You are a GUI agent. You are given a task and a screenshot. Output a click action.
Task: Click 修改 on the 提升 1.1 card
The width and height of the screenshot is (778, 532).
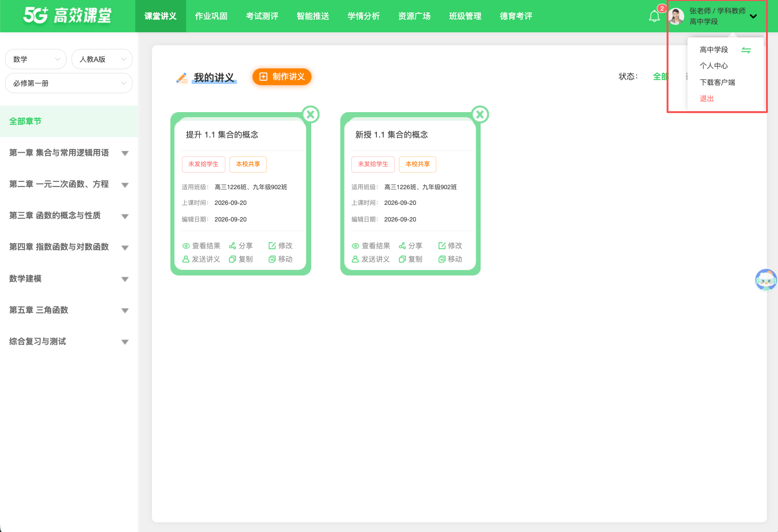[281, 246]
